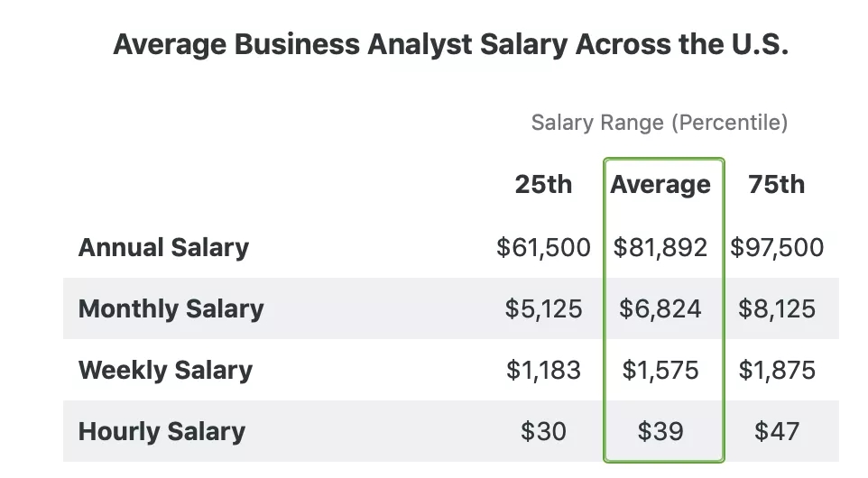Select the Hourly Salary row label
Viewport: 868px width, 478px height.
[162, 431]
